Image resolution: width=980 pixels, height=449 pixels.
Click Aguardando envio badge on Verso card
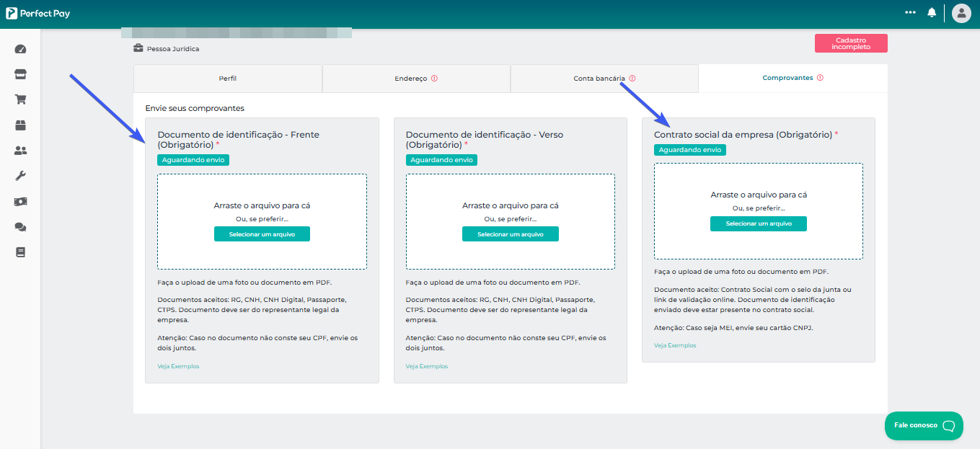[x=441, y=160]
